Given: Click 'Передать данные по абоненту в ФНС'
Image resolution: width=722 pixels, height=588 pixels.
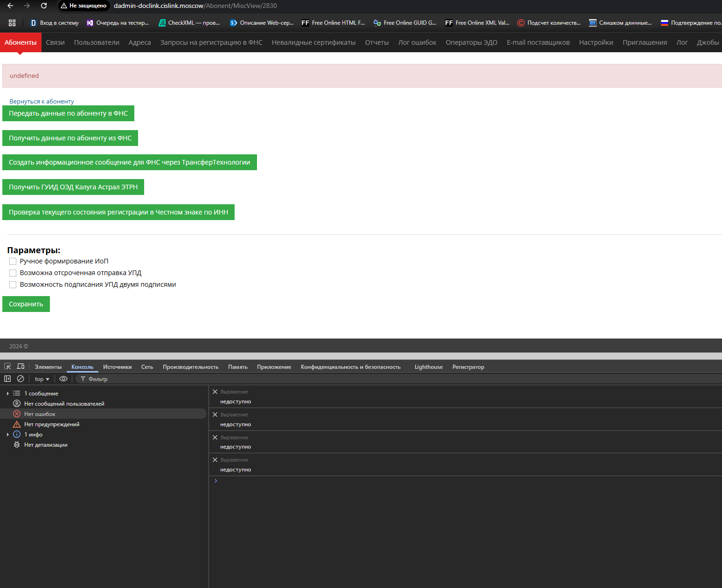Looking at the screenshot, I should pyautogui.click(x=68, y=113).
